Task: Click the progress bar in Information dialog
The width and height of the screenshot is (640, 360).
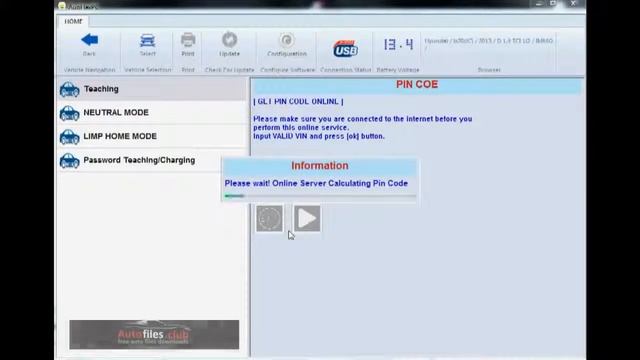Action: point(320,196)
